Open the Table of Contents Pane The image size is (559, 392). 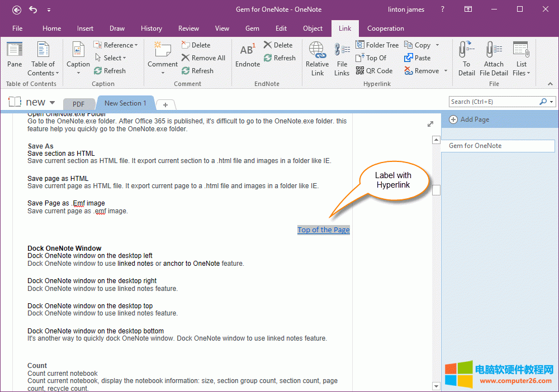tap(15, 56)
